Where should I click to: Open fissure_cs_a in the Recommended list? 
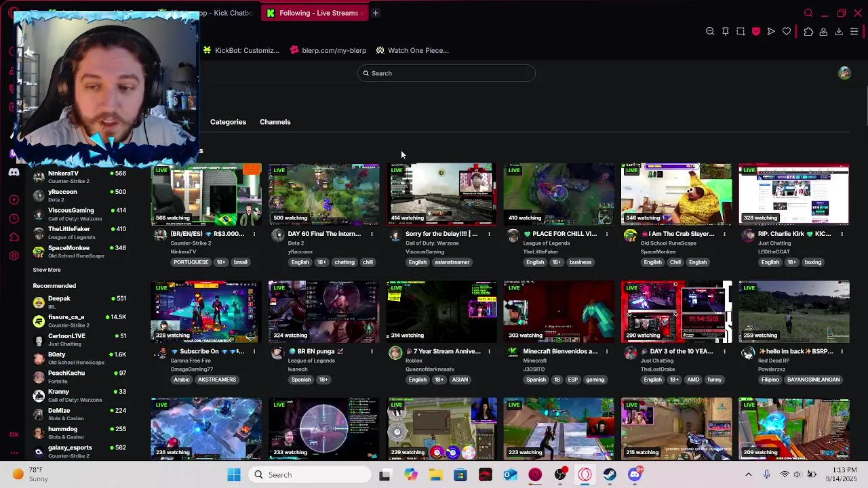coord(79,321)
